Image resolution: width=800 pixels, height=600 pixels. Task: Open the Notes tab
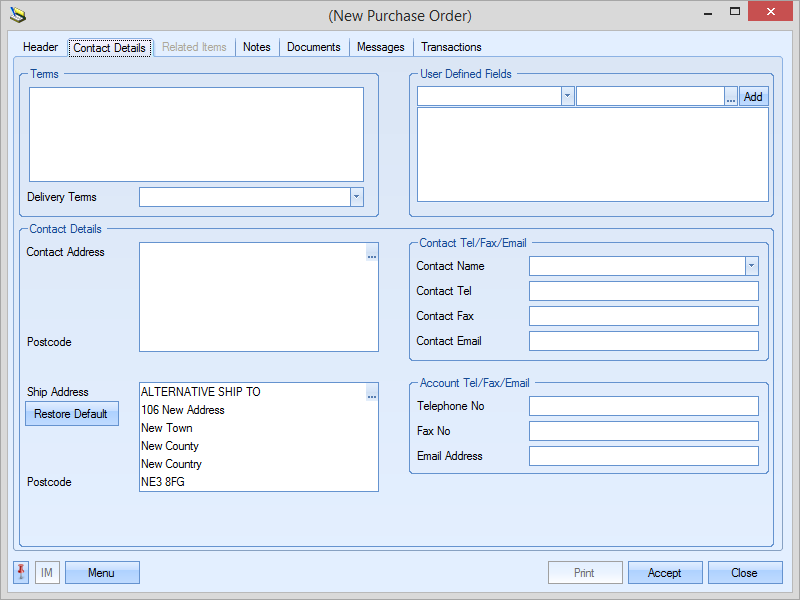pyautogui.click(x=257, y=47)
